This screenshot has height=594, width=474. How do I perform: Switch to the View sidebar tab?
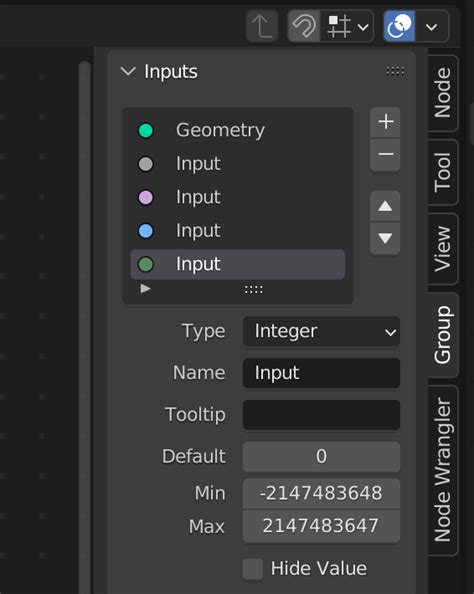coord(443,249)
